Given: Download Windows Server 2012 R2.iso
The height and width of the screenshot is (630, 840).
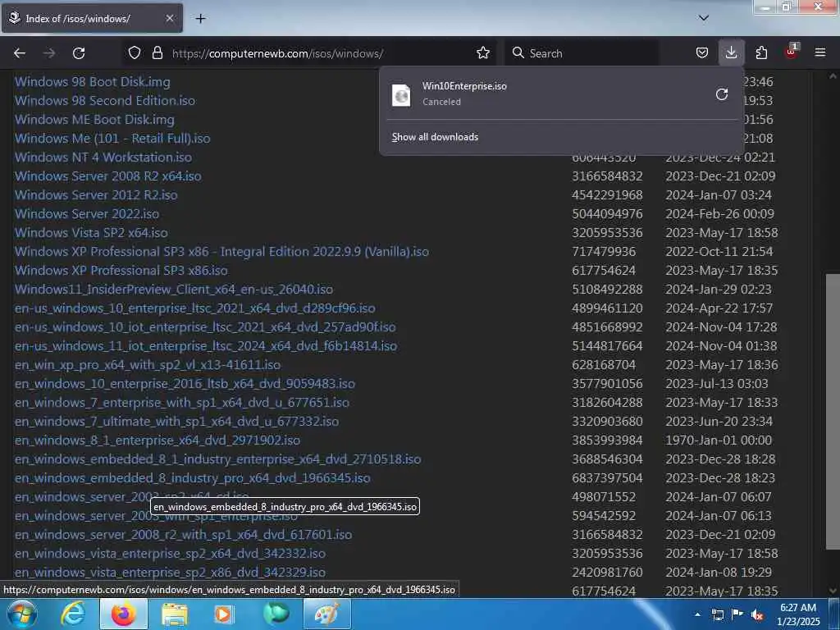Looking at the screenshot, I should (96, 195).
